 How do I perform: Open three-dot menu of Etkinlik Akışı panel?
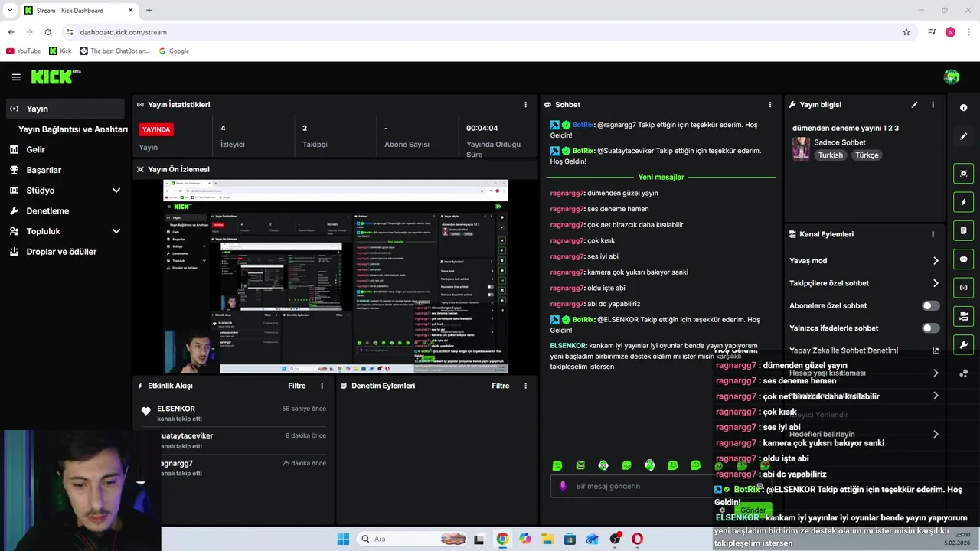click(322, 386)
